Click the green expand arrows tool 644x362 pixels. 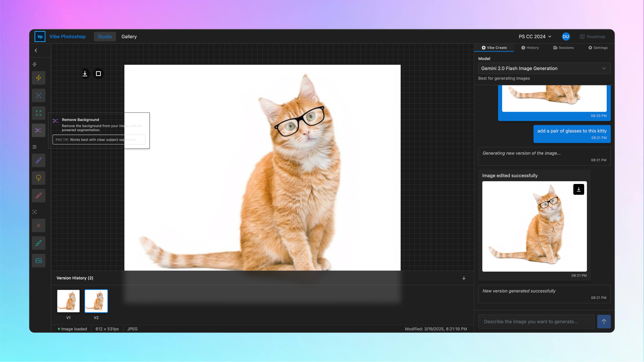pyautogui.click(x=38, y=113)
